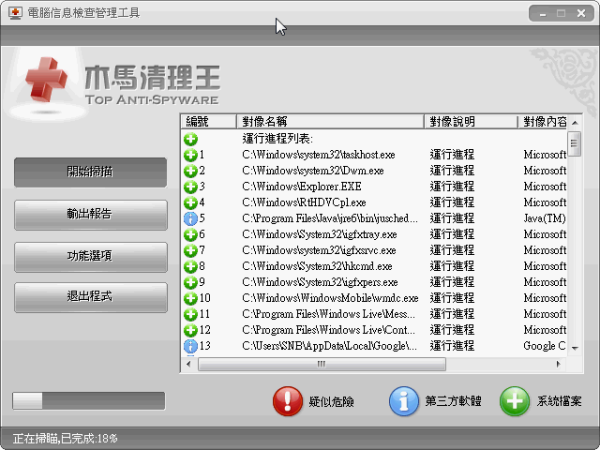Minimize the window
Image resolution: width=600 pixels, height=450 pixels.
[543, 14]
